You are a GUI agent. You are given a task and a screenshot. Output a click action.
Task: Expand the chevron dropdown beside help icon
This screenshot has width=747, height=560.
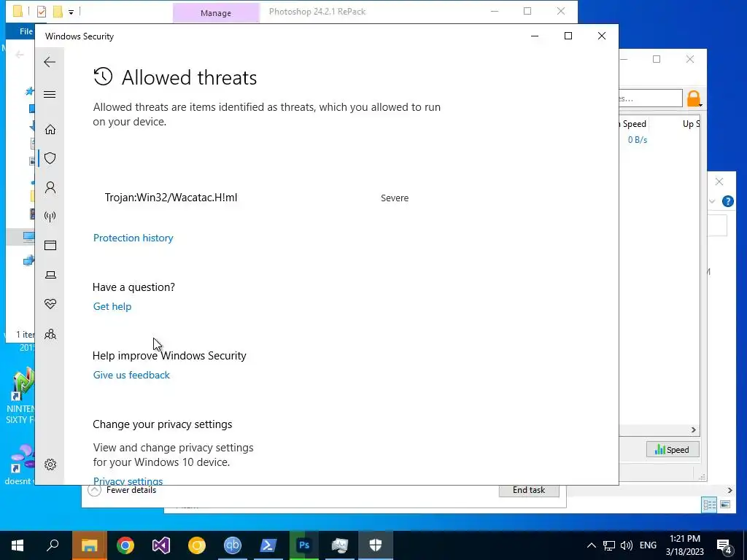712,201
